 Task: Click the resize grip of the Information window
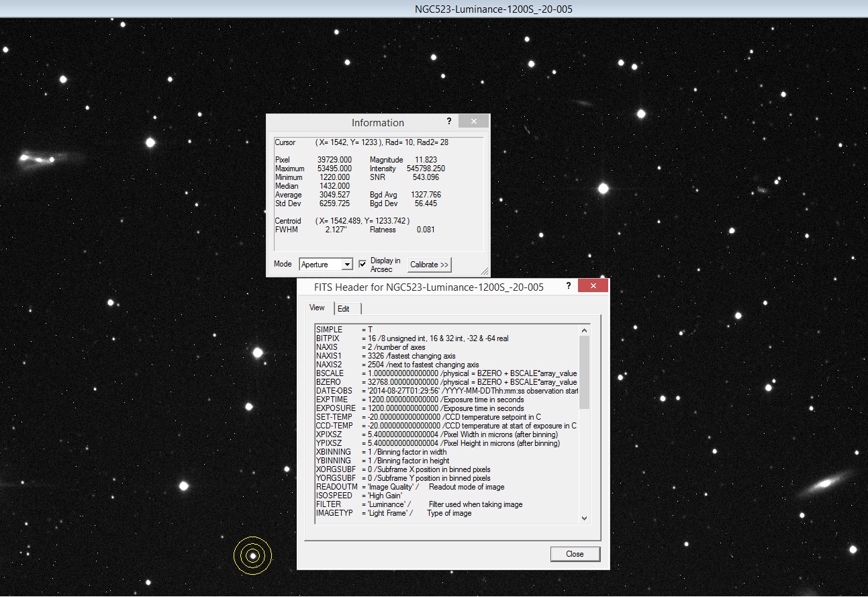485,271
